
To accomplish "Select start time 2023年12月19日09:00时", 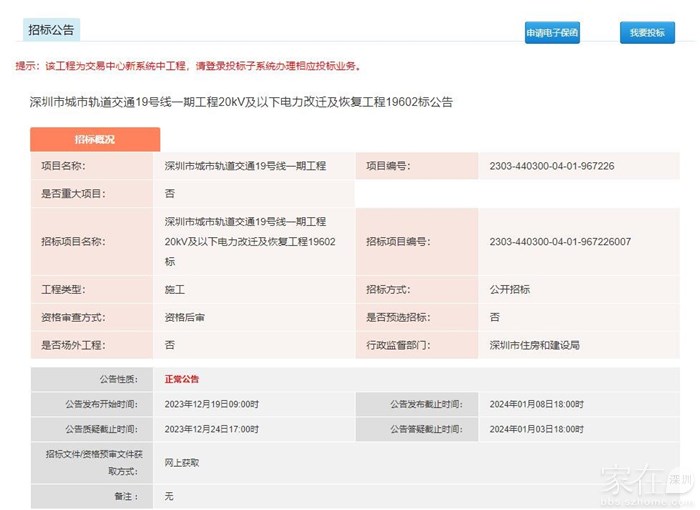I will (x=211, y=404).
